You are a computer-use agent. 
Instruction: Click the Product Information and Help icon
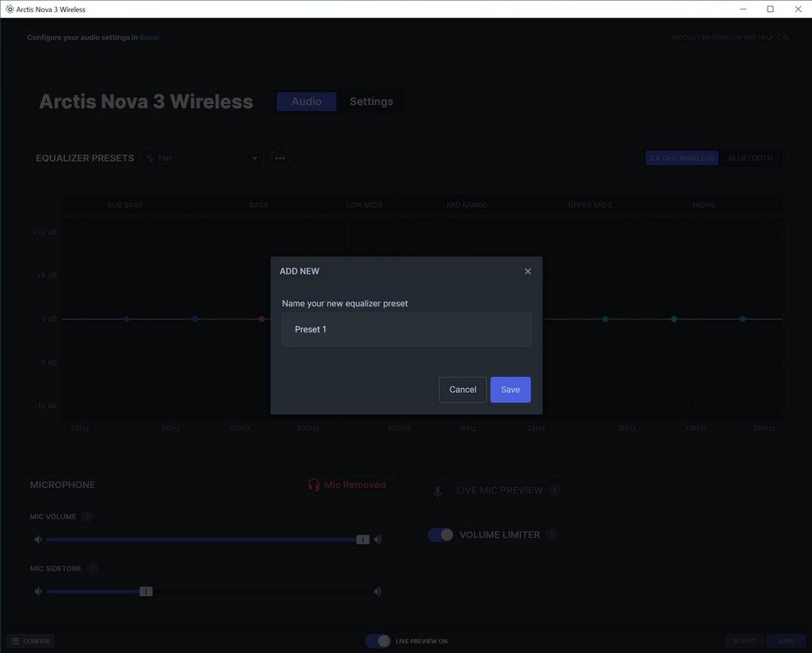[x=783, y=37]
